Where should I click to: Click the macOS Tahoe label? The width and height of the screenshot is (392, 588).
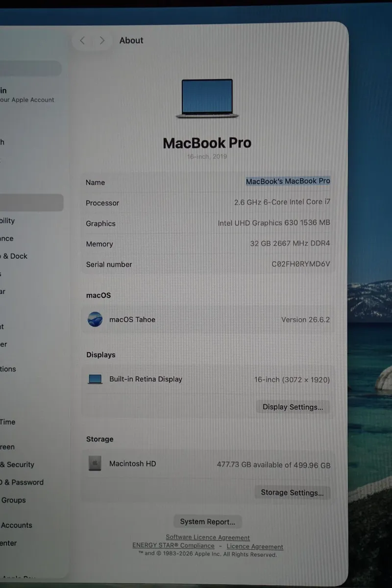tap(132, 319)
